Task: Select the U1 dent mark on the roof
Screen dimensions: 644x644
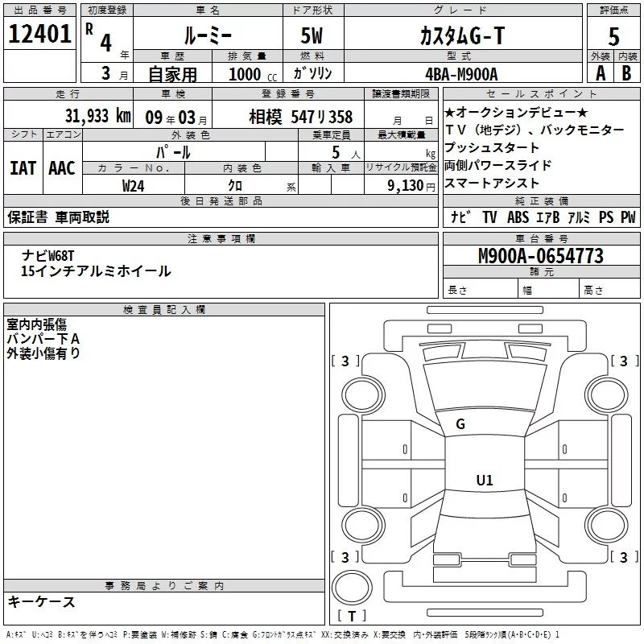Action: (x=485, y=480)
